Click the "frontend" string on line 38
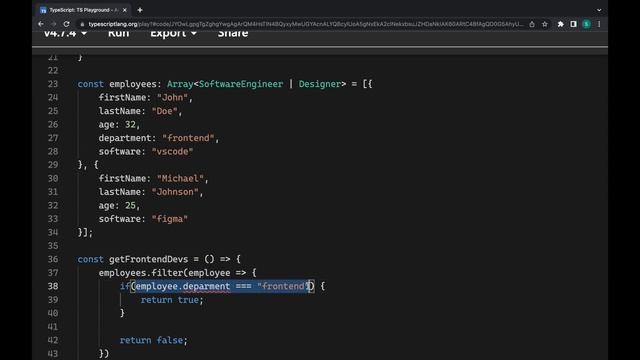 [x=284, y=286]
